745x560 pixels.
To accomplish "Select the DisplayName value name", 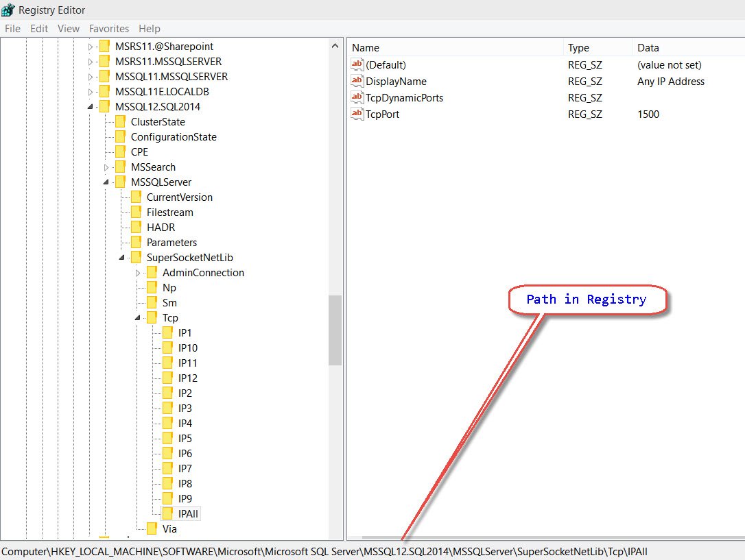I will pos(397,82).
